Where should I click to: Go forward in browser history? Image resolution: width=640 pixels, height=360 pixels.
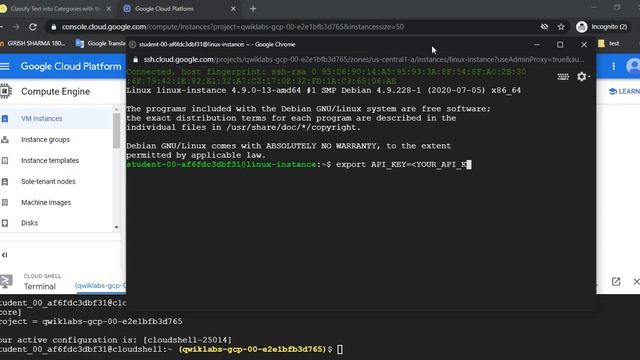click(x=16, y=27)
